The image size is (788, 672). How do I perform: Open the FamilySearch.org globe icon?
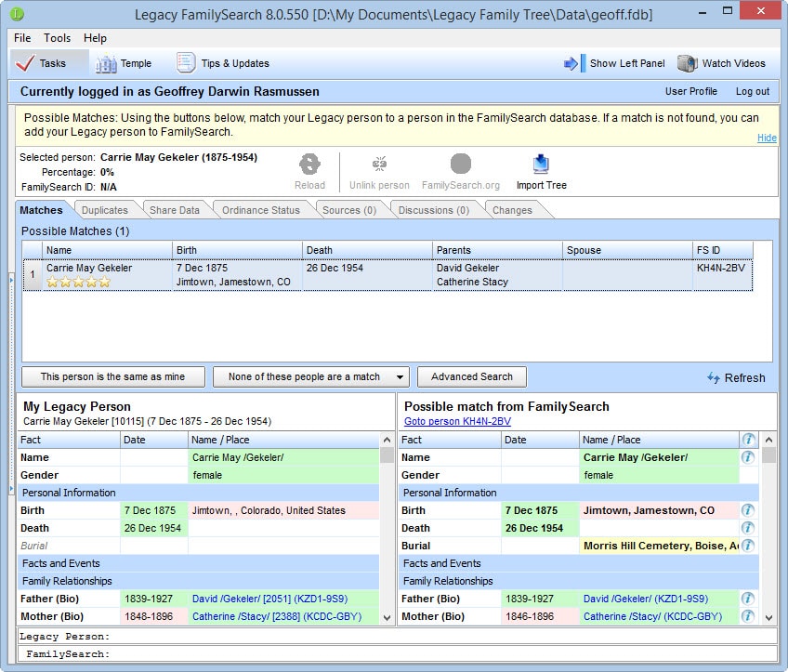click(x=460, y=165)
